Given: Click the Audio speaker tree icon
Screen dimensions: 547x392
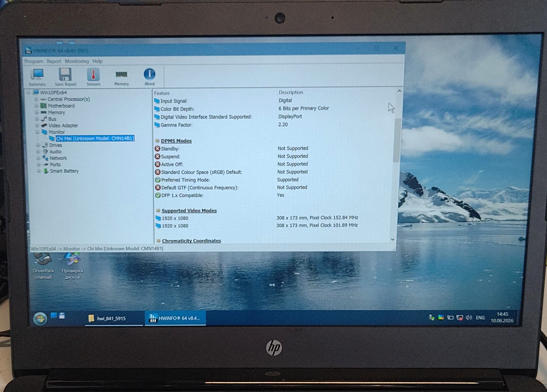Looking at the screenshot, I should [45, 151].
